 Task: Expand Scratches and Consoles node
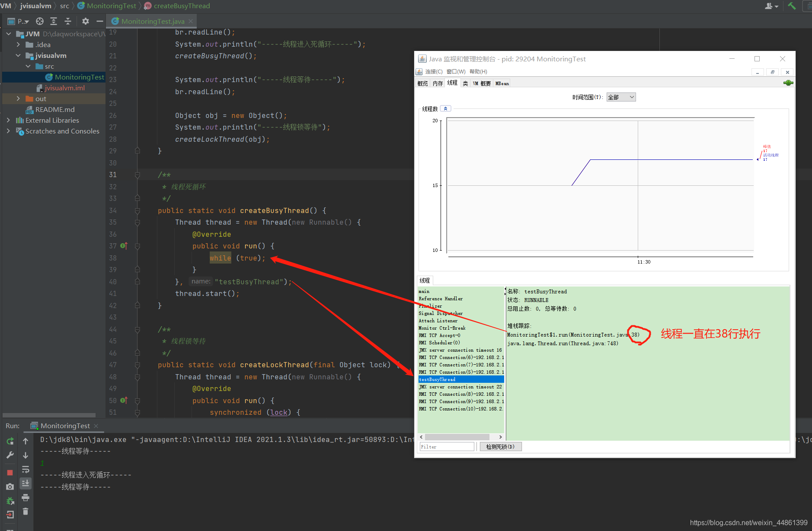pos(9,131)
